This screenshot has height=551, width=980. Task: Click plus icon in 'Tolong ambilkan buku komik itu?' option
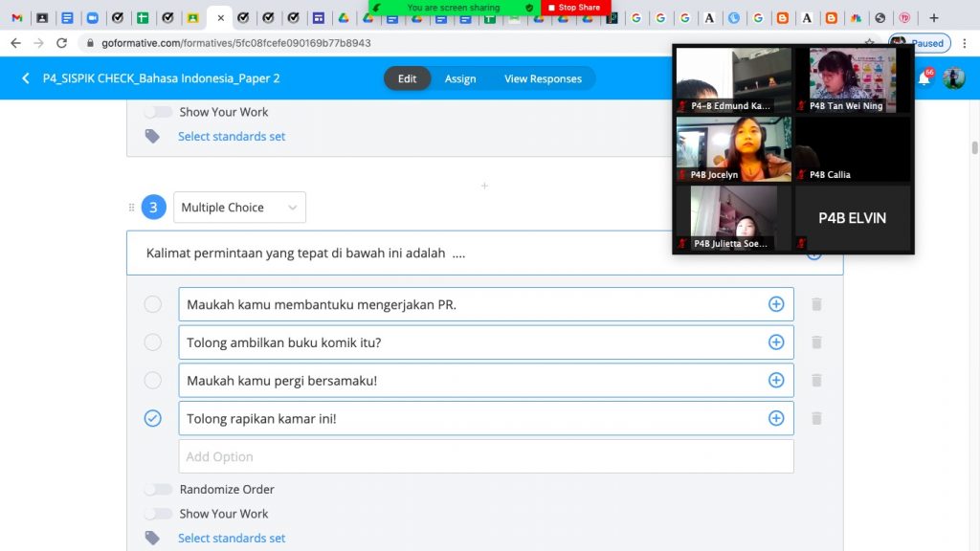pos(776,342)
